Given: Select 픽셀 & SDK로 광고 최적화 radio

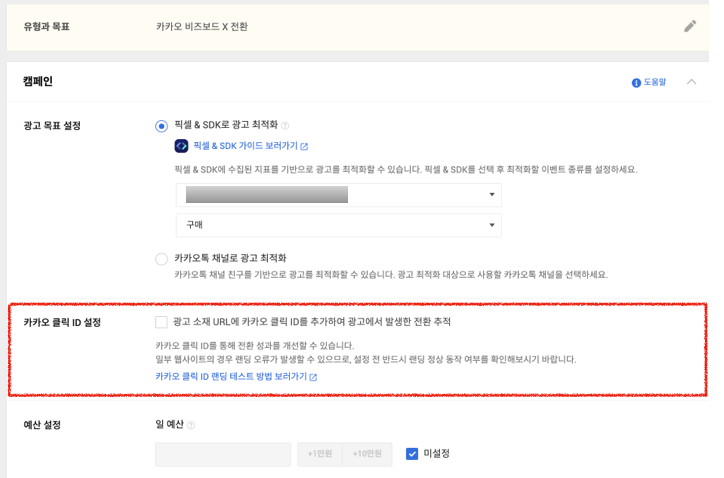Looking at the screenshot, I should coord(161,126).
